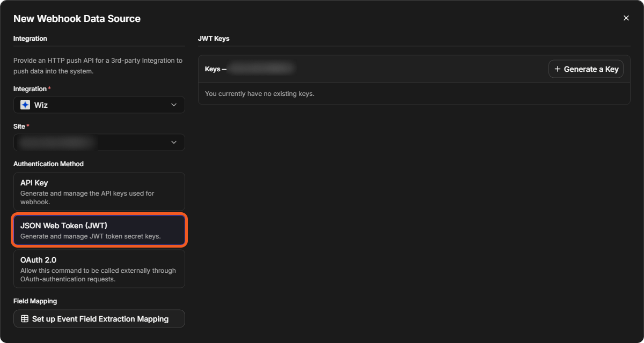
Task: Expand the Site dropdown chevron
Action: pos(173,143)
